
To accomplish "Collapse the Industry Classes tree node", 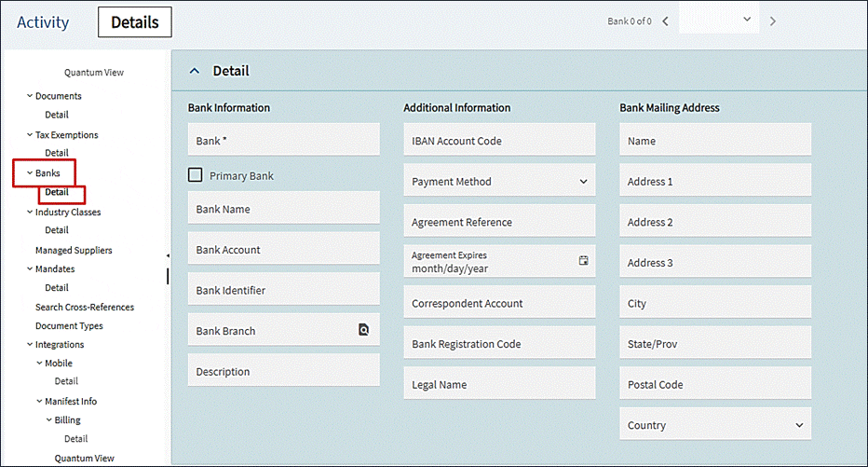I will (30, 212).
